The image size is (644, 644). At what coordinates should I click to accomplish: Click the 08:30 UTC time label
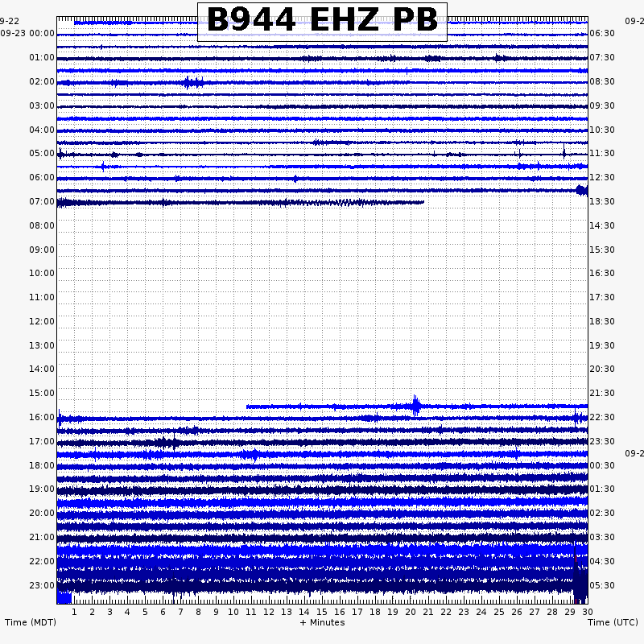602,82
